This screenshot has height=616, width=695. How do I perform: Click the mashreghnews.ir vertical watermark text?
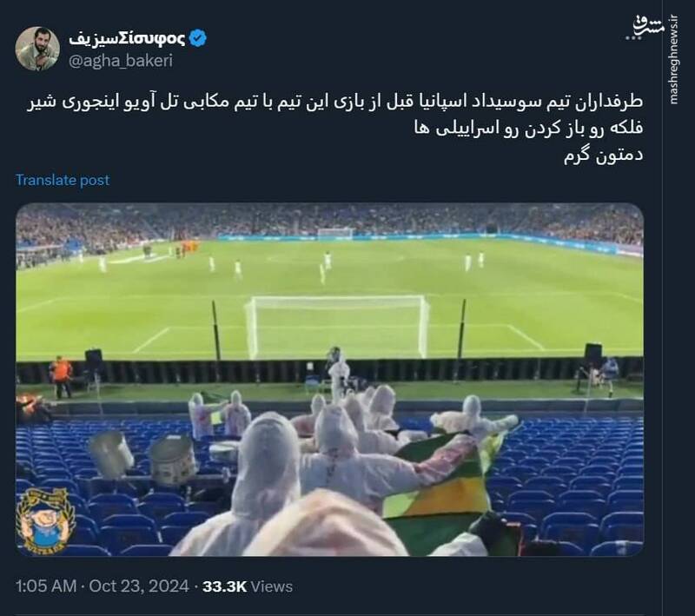click(x=674, y=60)
